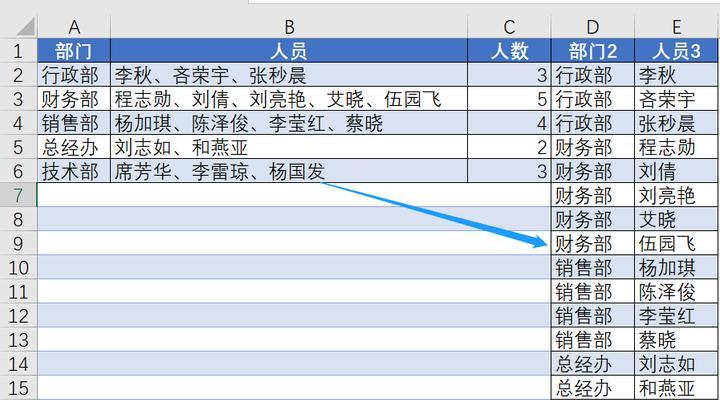Screen dimensions: 720x400
Task: Select column C header
Action: coord(509,27)
